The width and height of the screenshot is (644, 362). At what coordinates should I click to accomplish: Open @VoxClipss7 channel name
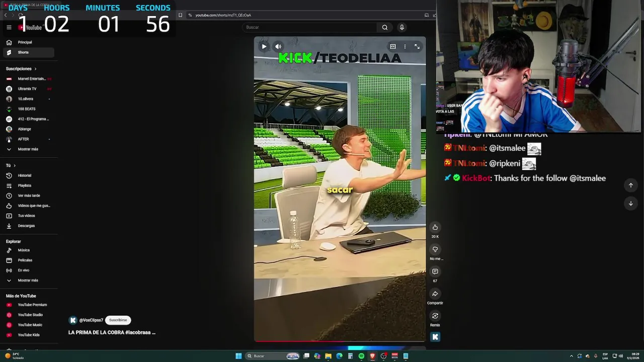point(91,320)
